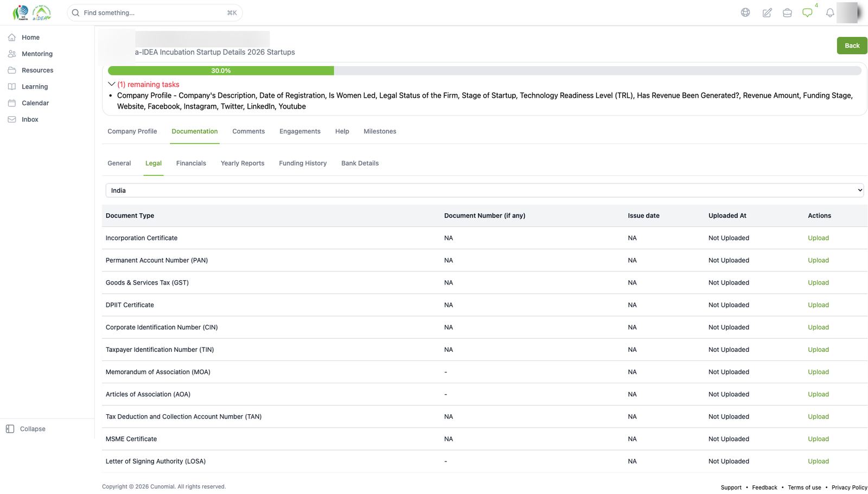
Task: Upload the Incorporation Certificate
Action: tap(818, 238)
